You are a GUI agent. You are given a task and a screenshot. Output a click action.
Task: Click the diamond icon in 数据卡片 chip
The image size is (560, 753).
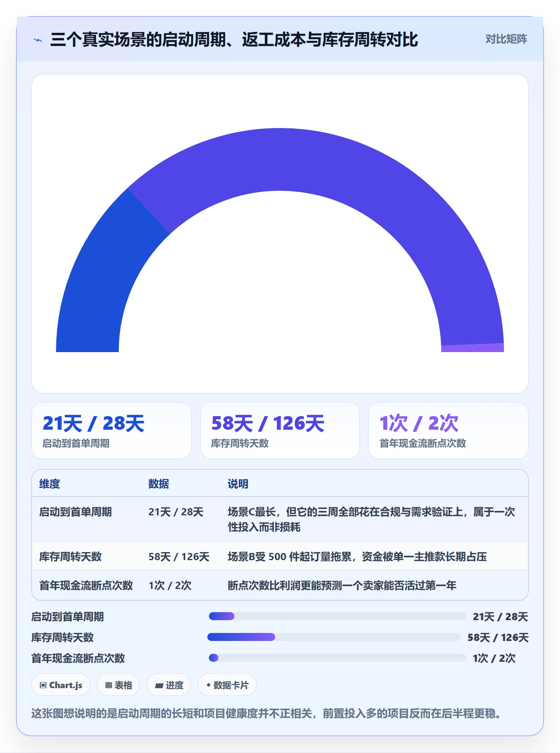coord(208,685)
